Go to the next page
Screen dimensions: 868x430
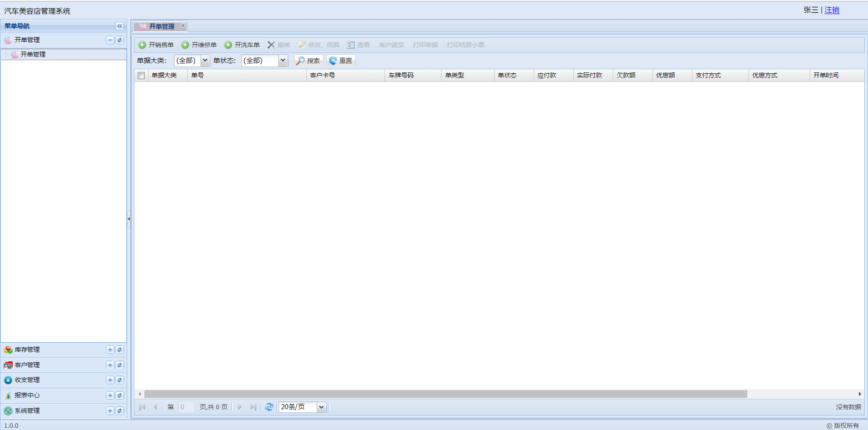240,407
